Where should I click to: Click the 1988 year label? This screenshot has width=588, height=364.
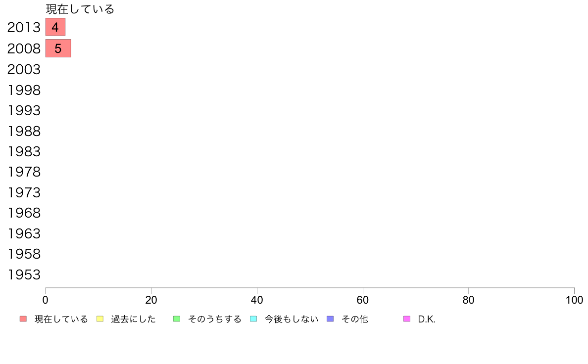(24, 131)
